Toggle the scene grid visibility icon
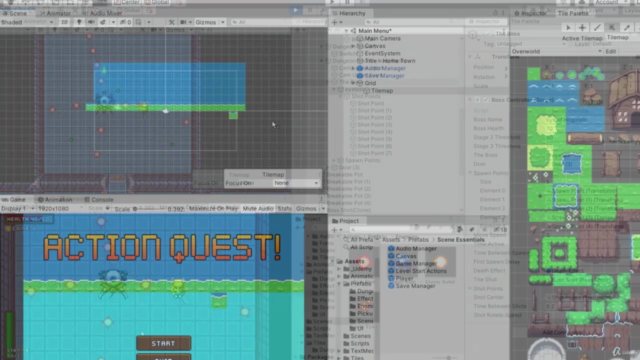 tap(138, 22)
